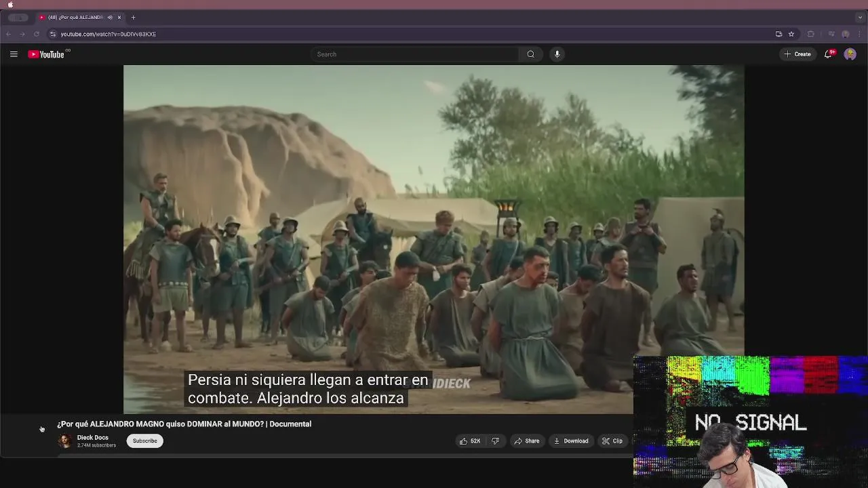Navigate forward in browser
The width and height of the screenshot is (868, 488).
22,34
